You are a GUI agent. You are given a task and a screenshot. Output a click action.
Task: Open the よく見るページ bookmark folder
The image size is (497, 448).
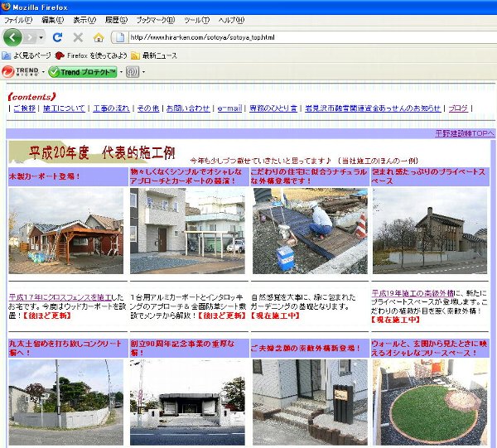click(x=27, y=55)
